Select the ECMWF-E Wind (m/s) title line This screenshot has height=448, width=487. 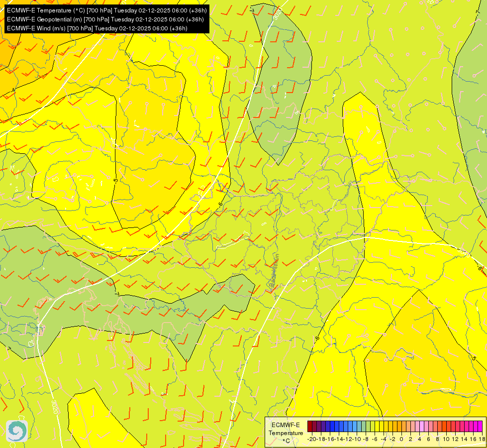(97, 28)
